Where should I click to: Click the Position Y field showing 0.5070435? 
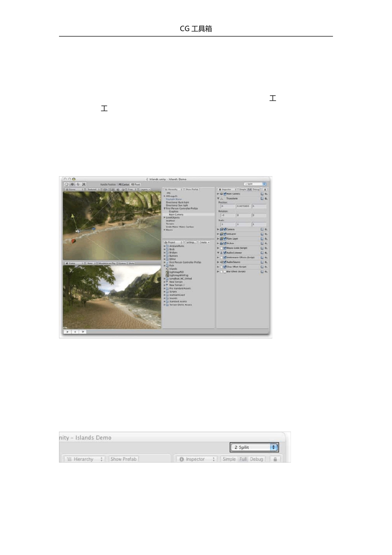pyautogui.click(x=243, y=206)
